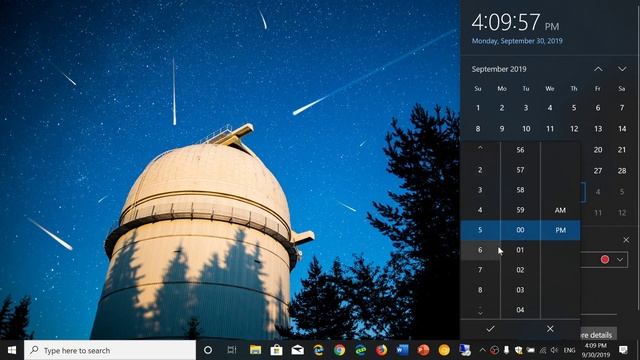Select September 13 on the calendar
640x360 pixels.
(x=598, y=129)
